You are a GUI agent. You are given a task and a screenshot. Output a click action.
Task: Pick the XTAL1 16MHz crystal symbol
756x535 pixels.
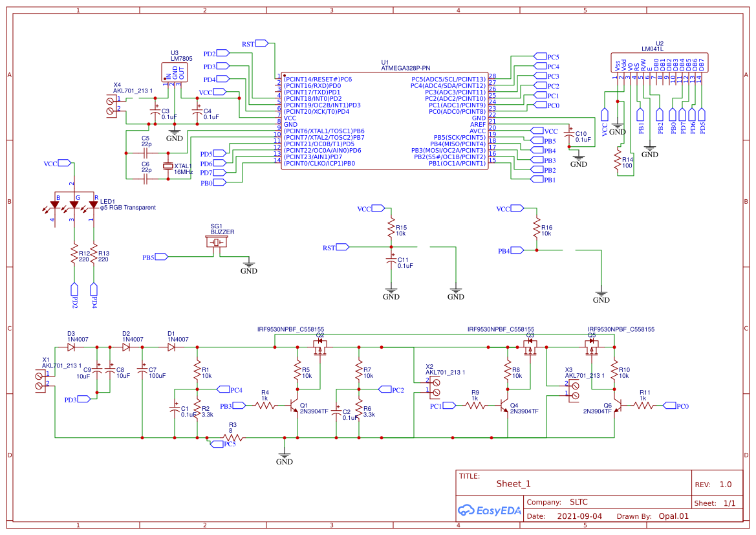(x=167, y=166)
